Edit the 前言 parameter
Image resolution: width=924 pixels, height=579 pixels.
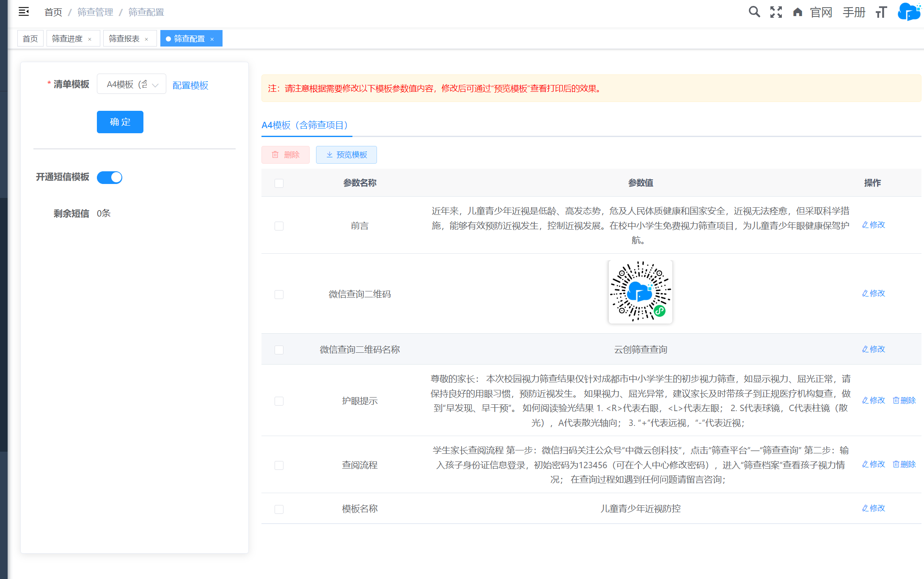point(874,225)
